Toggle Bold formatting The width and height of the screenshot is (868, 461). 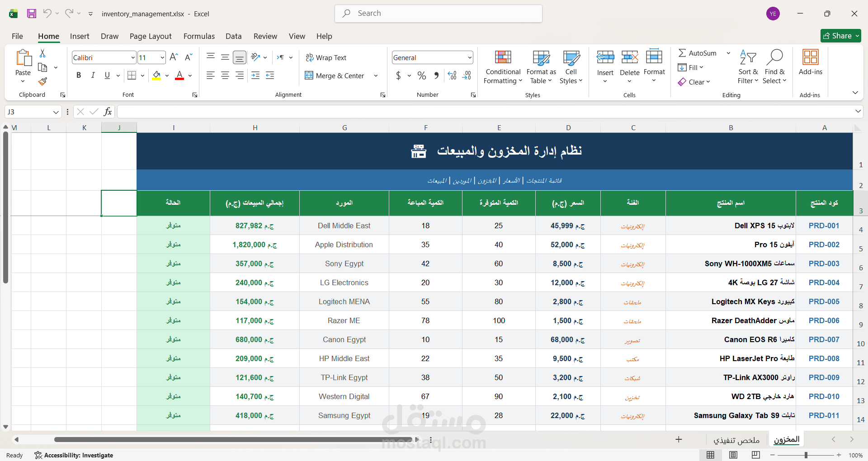tap(79, 75)
